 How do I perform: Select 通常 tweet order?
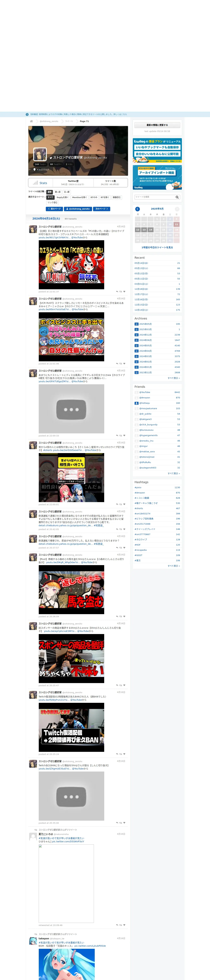click(50, 192)
